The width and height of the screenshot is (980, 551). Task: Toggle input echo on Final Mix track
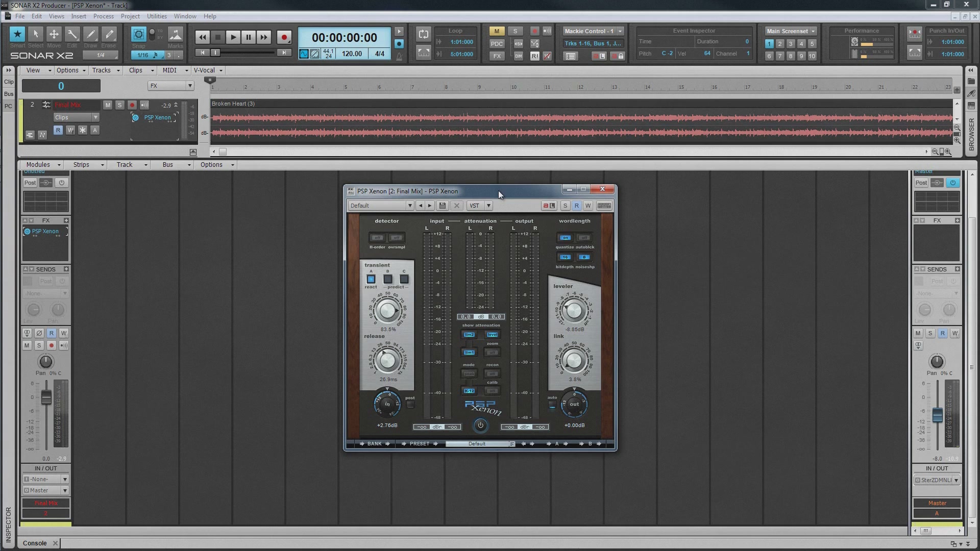click(144, 105)
